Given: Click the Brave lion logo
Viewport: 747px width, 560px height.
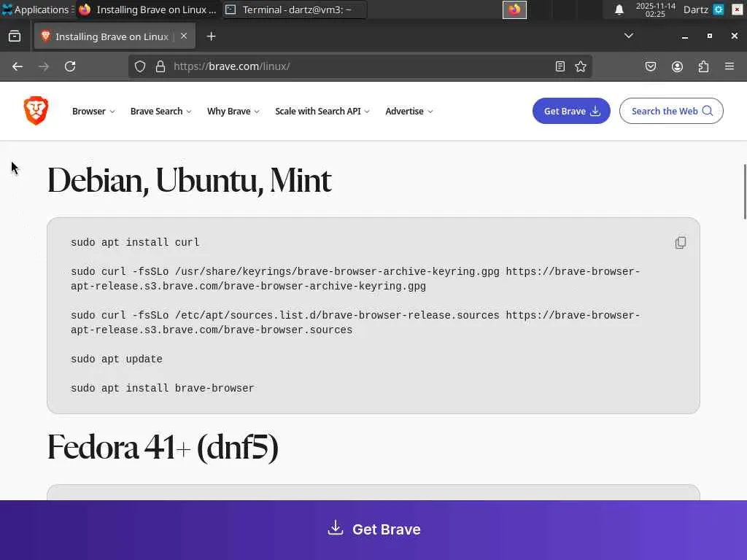Looking at the screenshot, I should pos(36,111).
